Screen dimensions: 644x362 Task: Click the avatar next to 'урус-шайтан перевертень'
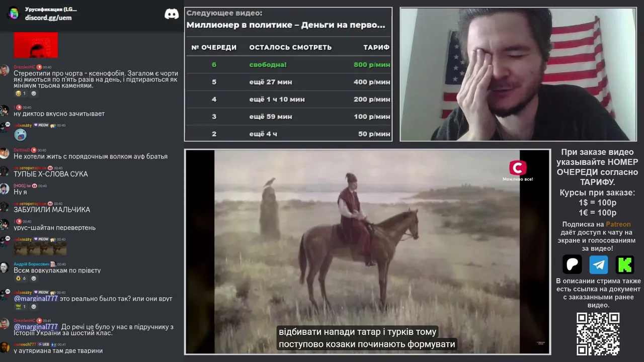tap(5, 224)
